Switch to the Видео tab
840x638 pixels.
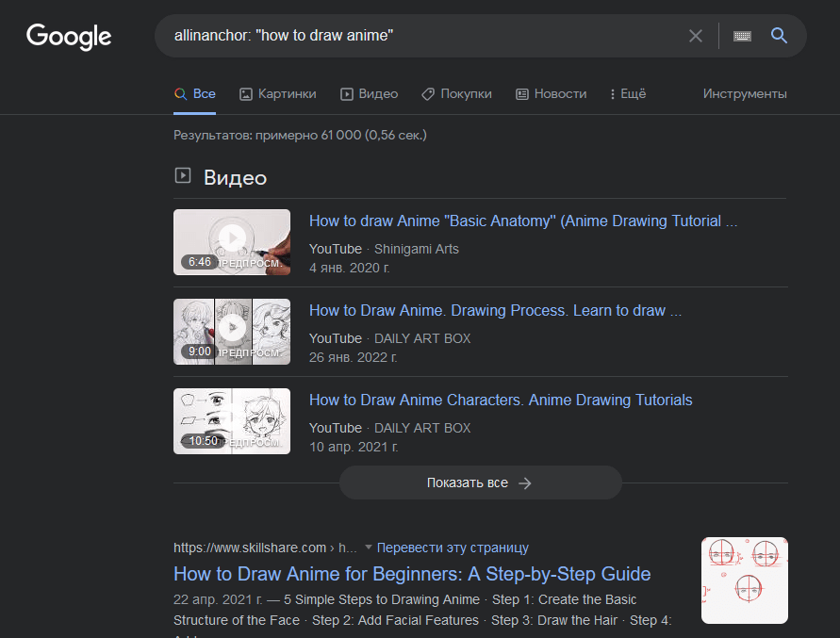369,94
